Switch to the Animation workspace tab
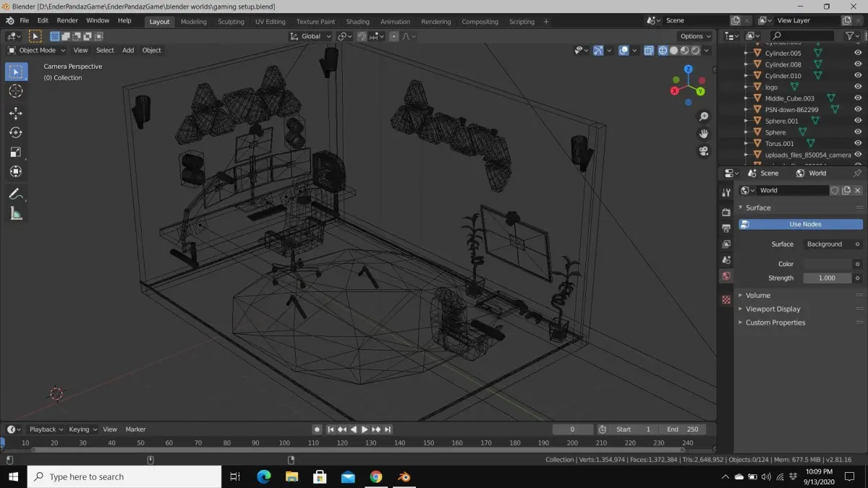 (395, 22)
